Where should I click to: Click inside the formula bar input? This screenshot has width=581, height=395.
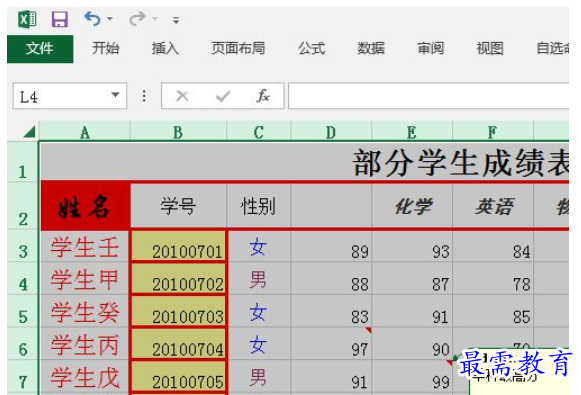tap(428, 96)
